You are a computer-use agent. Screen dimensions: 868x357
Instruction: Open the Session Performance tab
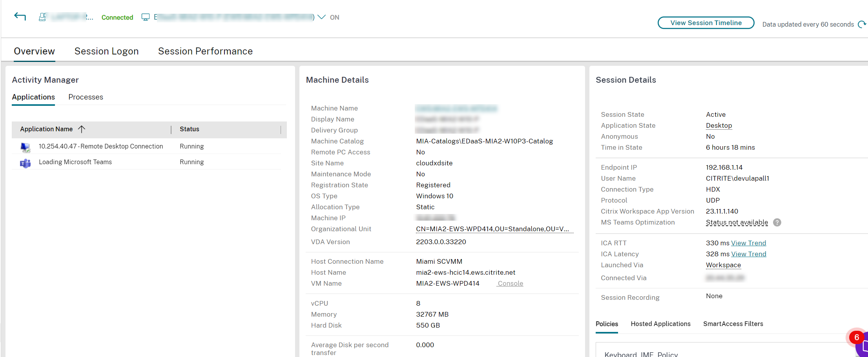(205, 51)
